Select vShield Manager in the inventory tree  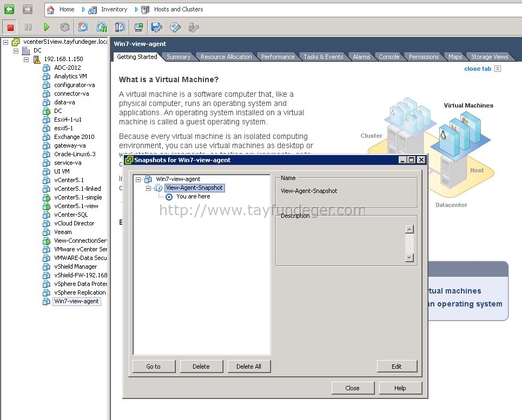pyautogui.click(x=76, y=266)
